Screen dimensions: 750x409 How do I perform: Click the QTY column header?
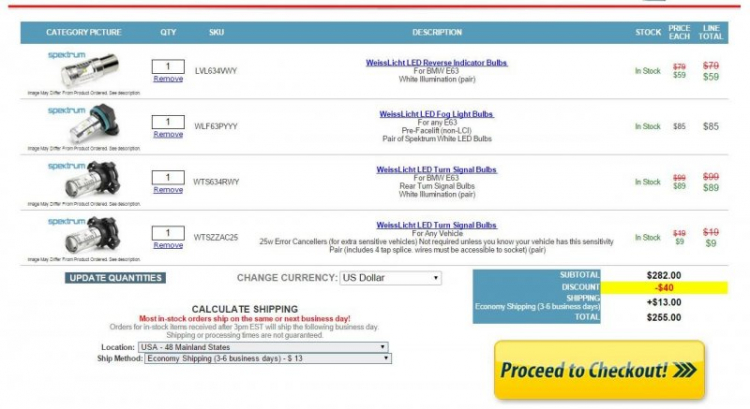168,33
